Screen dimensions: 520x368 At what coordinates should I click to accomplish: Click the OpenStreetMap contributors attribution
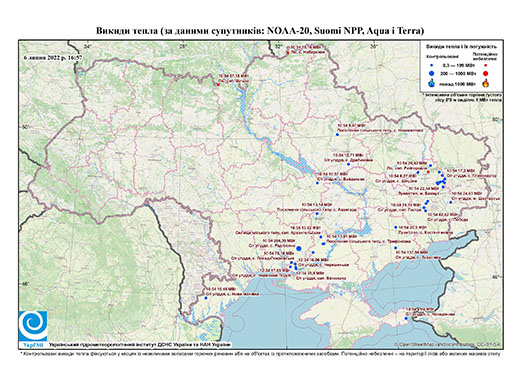click(x=447, y=344)
